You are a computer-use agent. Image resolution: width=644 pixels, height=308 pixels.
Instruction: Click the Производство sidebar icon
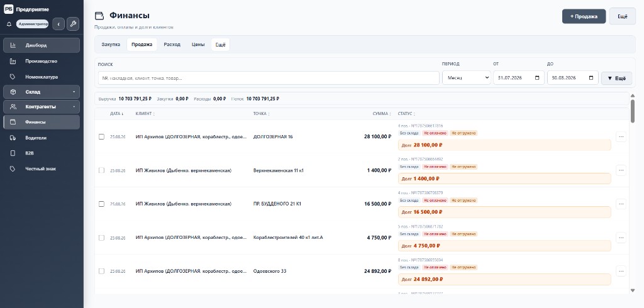pos(13,61)
